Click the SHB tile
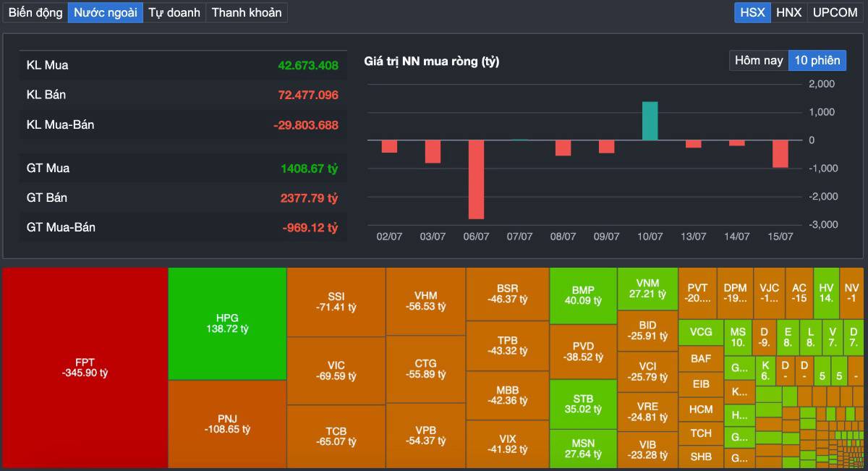Screen dimensions: 868x471 point(701,457)
